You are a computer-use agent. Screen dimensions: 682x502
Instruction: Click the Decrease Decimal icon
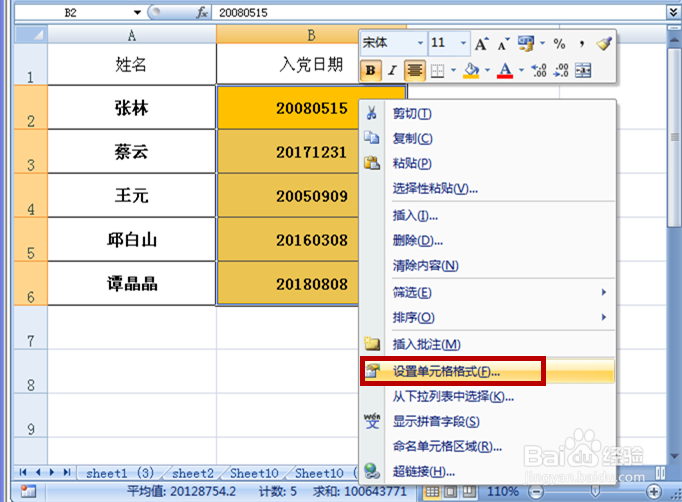click(561, 70)
